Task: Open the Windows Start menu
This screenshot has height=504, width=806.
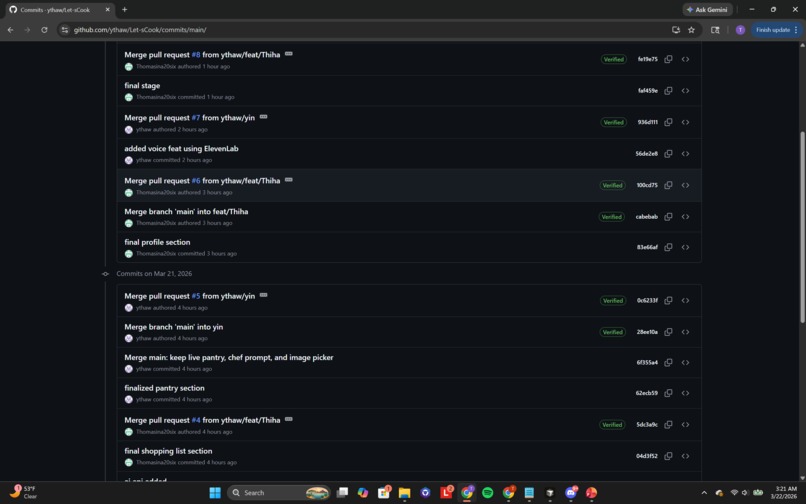Action: [x=215, y=493]
